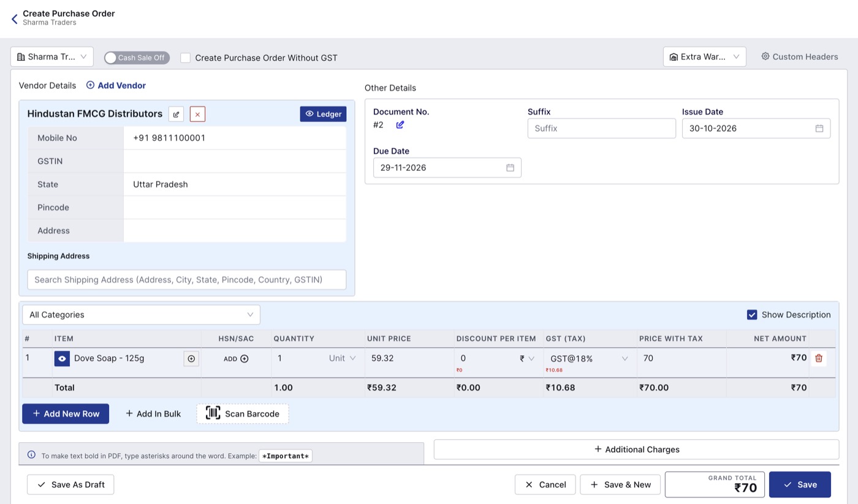The height and width of the screenshot is (504, 858).
Task: Open the vendor Ledger
Action: pyautogui.click(x=323, y=114)
